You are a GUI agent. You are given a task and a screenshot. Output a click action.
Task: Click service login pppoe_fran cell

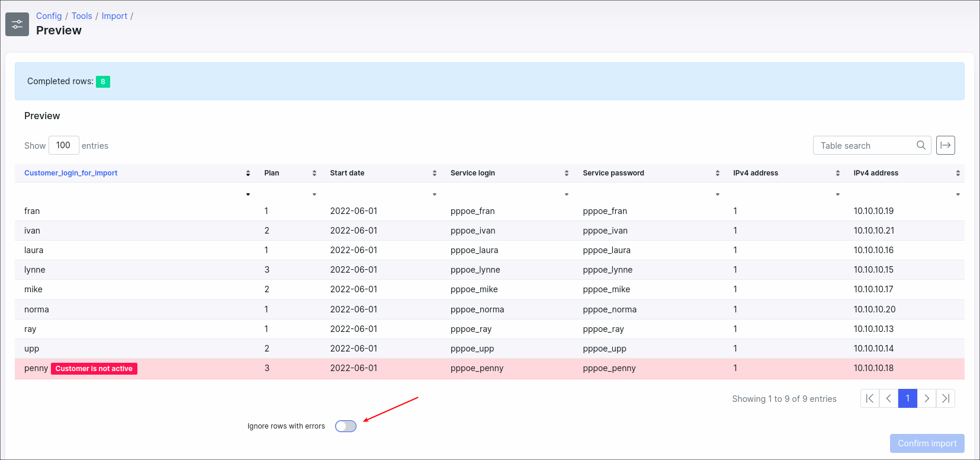[473, 211]
